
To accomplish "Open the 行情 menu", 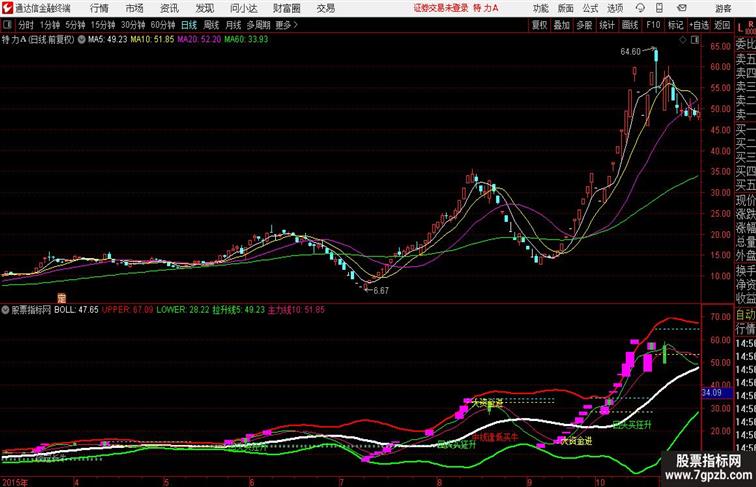I will (99, 8).
